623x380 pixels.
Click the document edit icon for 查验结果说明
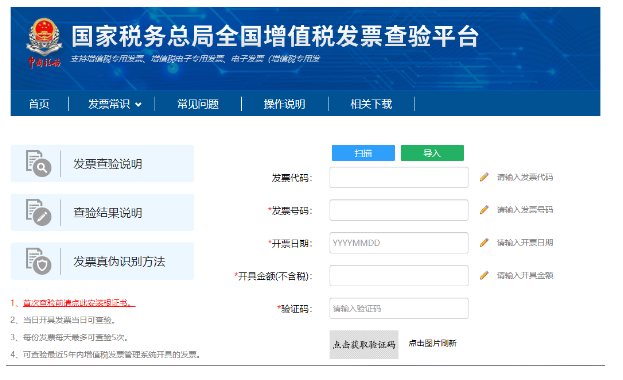pyautogui.click(x=39, y=212)
